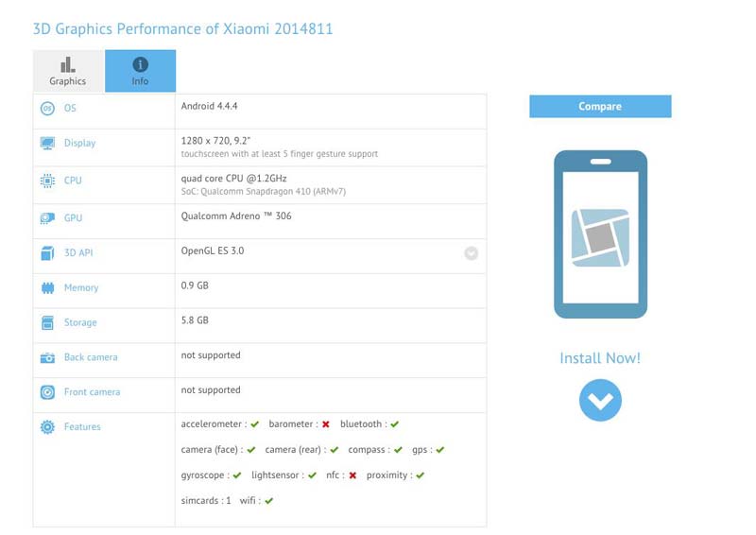Click the Display monitor icon
Screen dimensions: 756x535
click(x=47, y=144)
